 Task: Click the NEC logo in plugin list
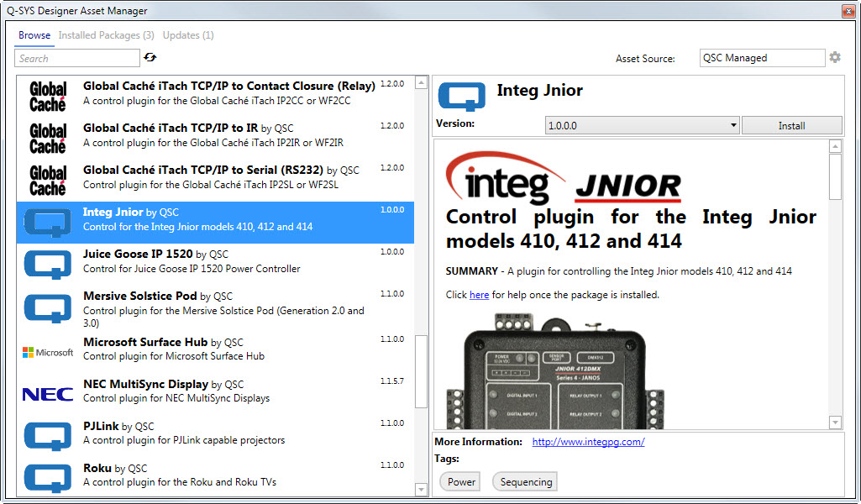(48, 394)
